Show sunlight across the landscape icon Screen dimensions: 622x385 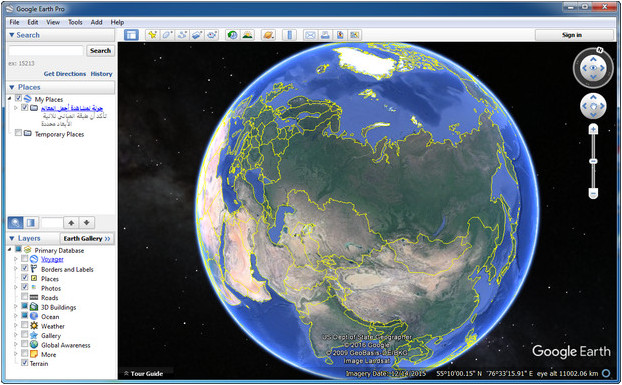coord(248,35)
